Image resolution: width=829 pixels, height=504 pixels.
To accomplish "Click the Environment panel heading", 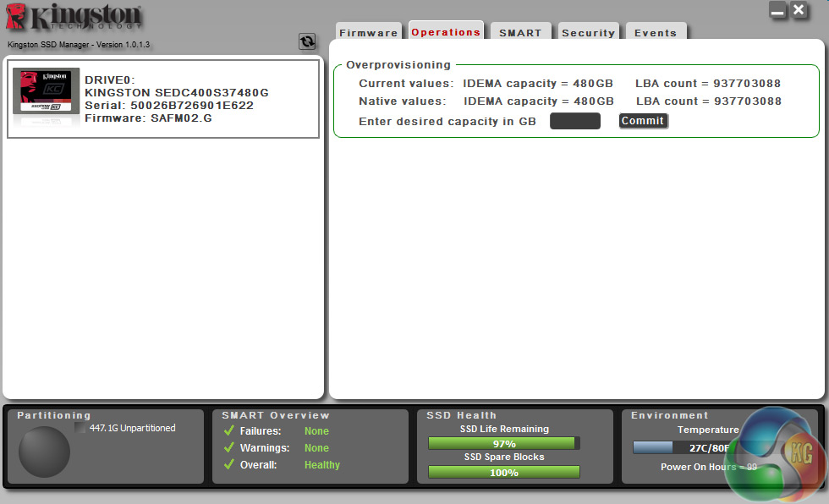I will [x=669, y=415].
